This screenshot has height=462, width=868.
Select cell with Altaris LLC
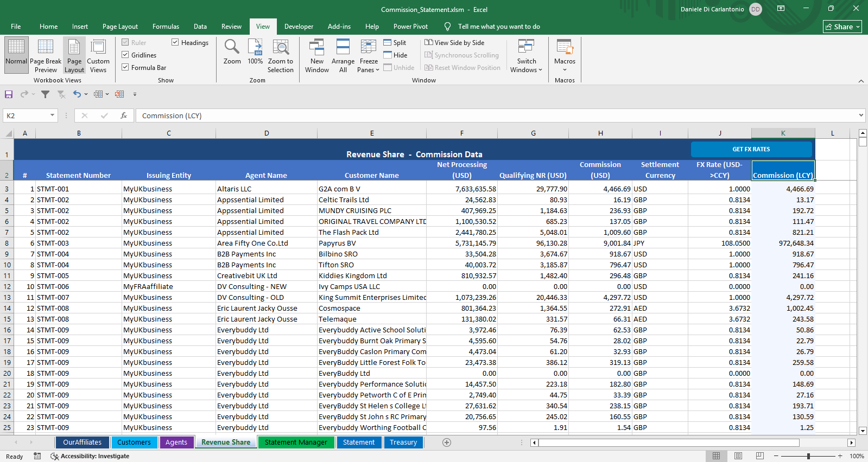coord(267,189)
